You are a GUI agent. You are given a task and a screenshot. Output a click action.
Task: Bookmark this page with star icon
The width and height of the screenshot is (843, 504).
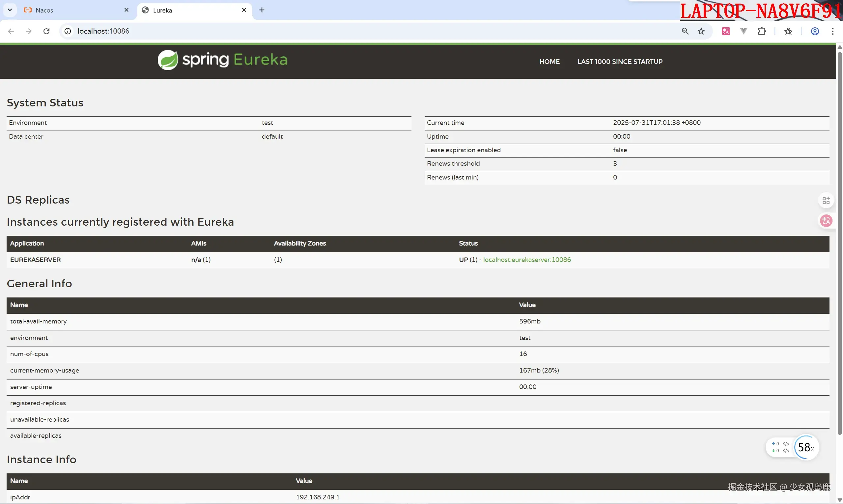[701, 31]
